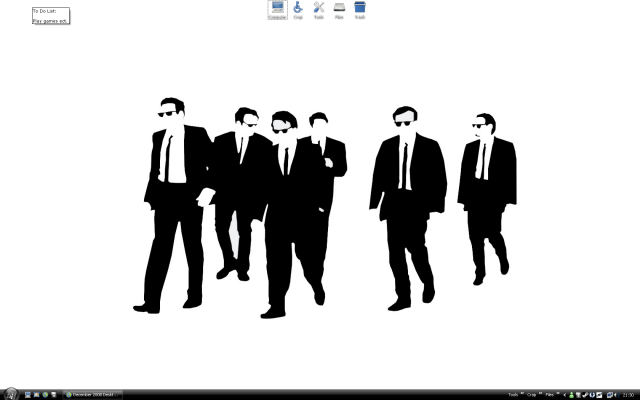Click the computer quick launch icon
This screenshot has height=400, width=640.
(28, 395)
